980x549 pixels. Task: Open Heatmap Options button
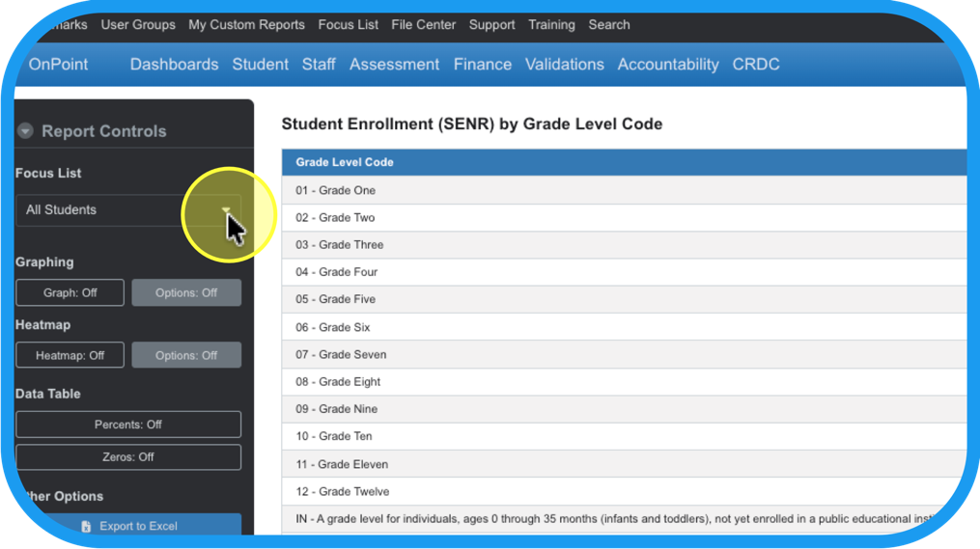click(x=186, y=355)
